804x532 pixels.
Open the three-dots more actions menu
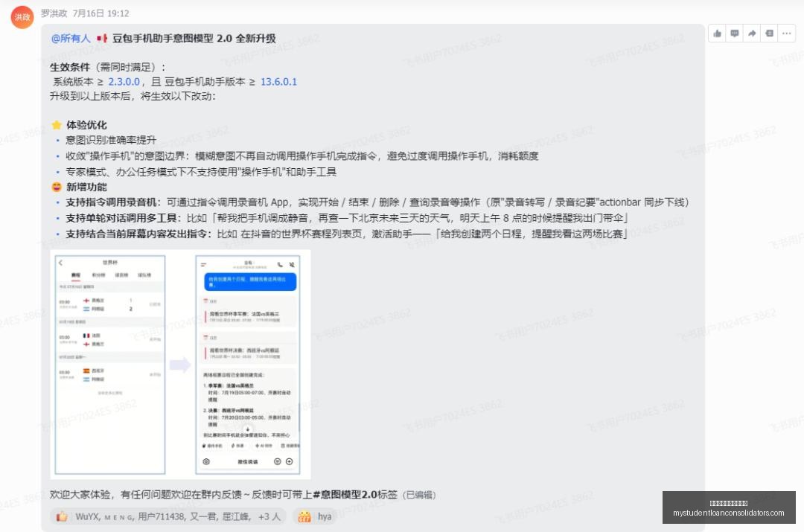click(787, 33)
